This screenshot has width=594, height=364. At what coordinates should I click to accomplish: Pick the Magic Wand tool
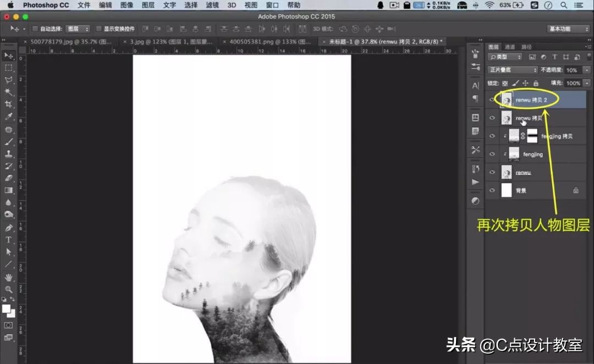(x=9, y=92)
